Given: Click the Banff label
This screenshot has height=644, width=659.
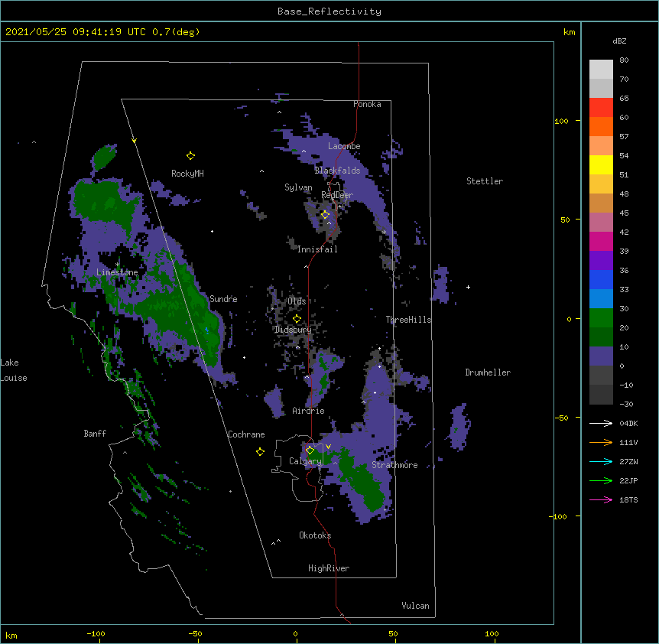Looking at the screenshot, I should coord(95,434).
